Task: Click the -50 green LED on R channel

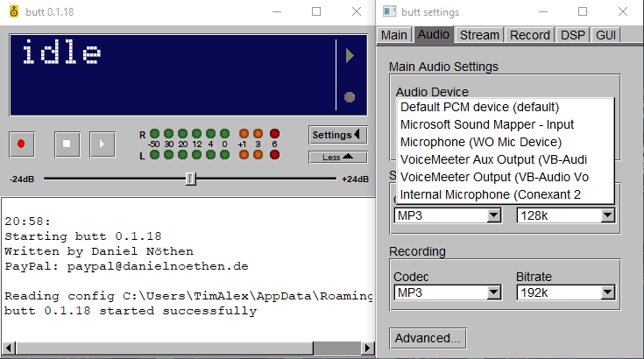Action: (154, 134)
